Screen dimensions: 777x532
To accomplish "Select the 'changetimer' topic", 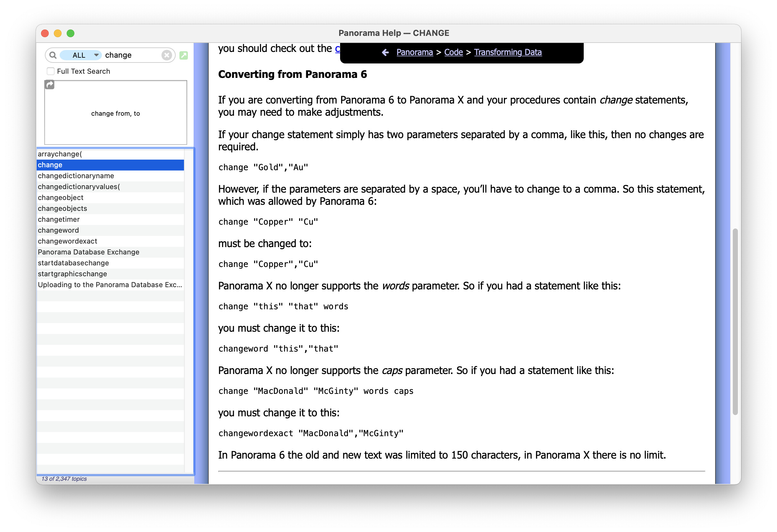I will pos(110,220).
